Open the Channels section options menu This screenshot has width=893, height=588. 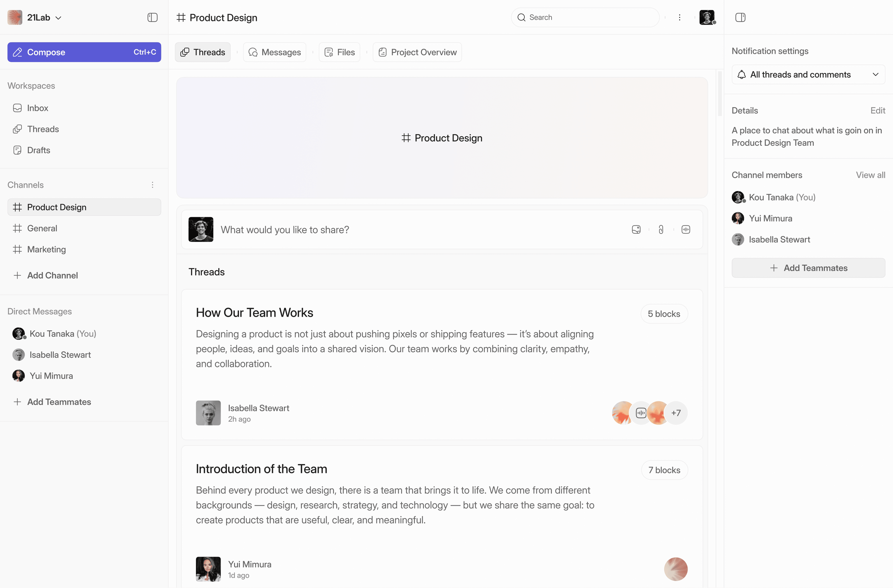[152, 185]
